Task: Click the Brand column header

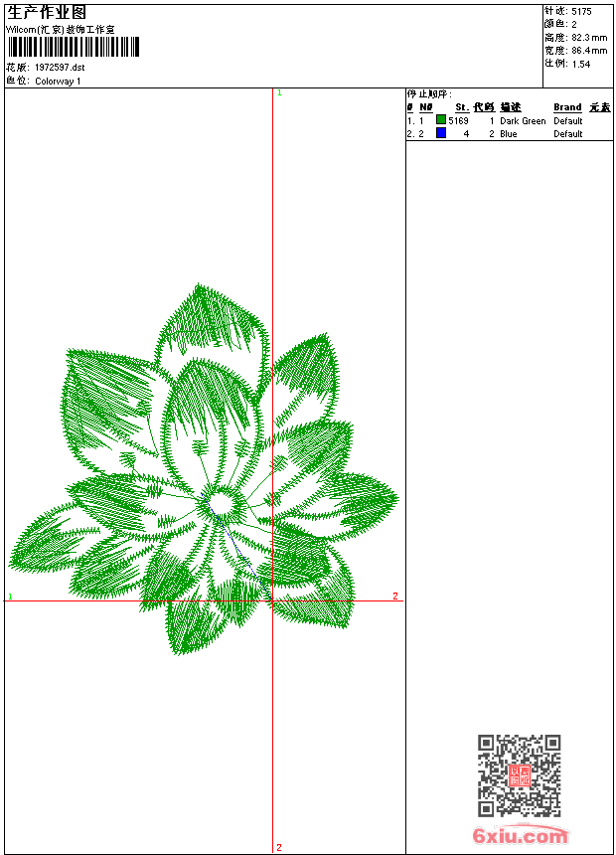Action: pyautogui.click(x=567, y=107)
